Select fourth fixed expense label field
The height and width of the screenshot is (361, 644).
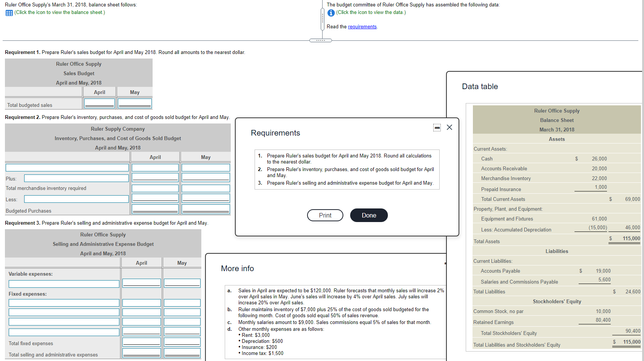tap(64, 332)
